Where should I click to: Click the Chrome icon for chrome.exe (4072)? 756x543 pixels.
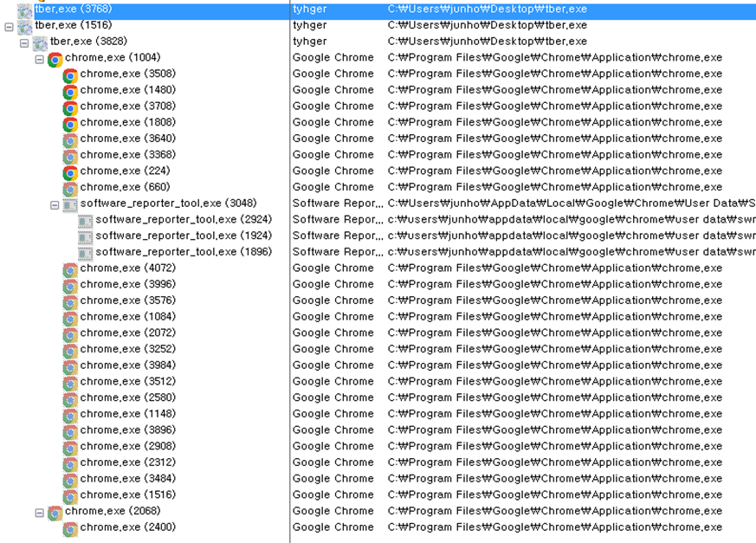(70, 270)
